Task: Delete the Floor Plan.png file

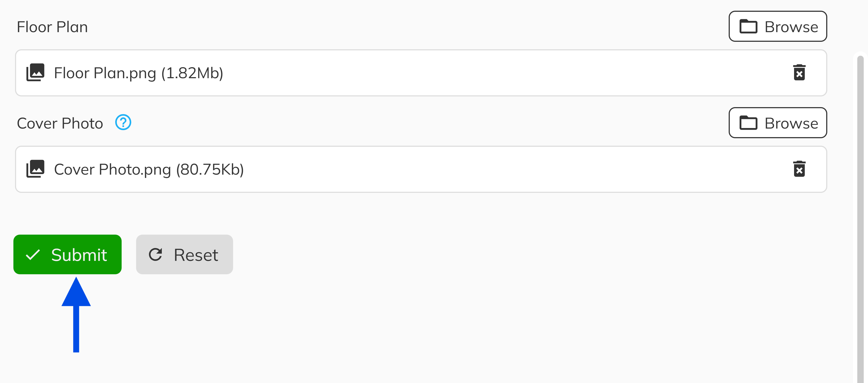Action: click(x=799, y=73)
